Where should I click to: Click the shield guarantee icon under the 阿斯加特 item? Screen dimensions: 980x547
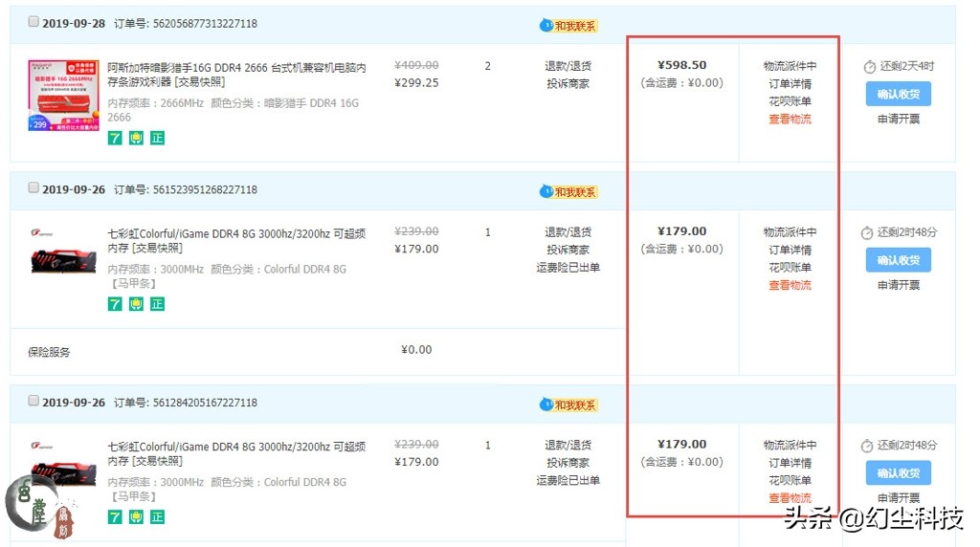[136, 138]
